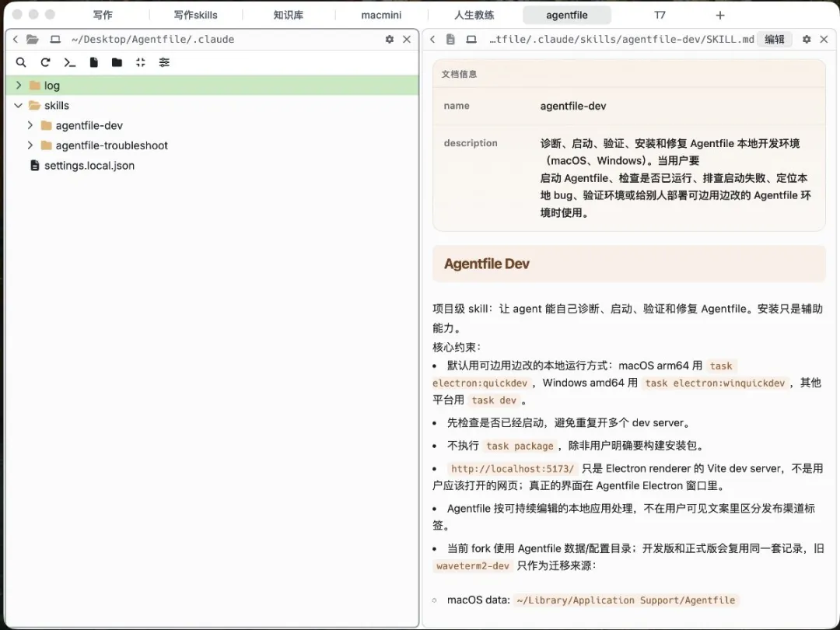Click the SKILL.md path in preview header
This screenshot has height=630, width=840.
(x=621, y=39)
